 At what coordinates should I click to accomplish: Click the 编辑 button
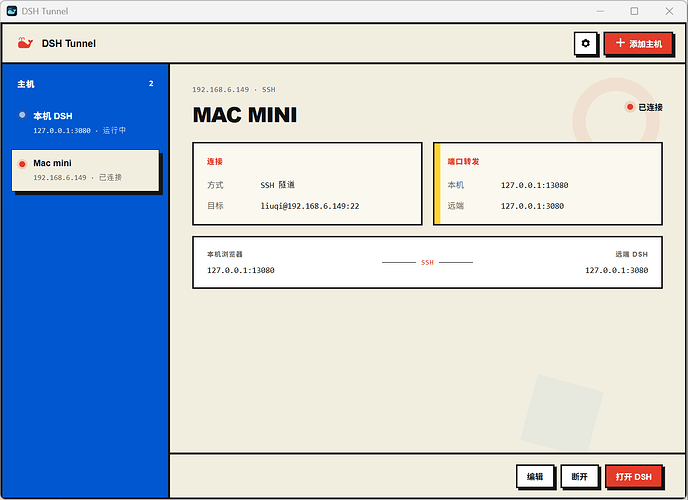point(535,476)
